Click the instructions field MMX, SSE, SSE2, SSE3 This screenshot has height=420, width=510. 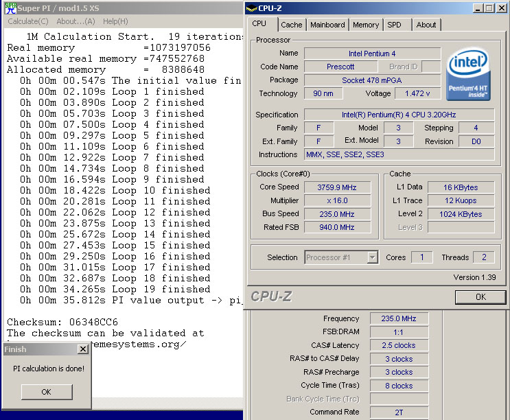tap(399, 154)
